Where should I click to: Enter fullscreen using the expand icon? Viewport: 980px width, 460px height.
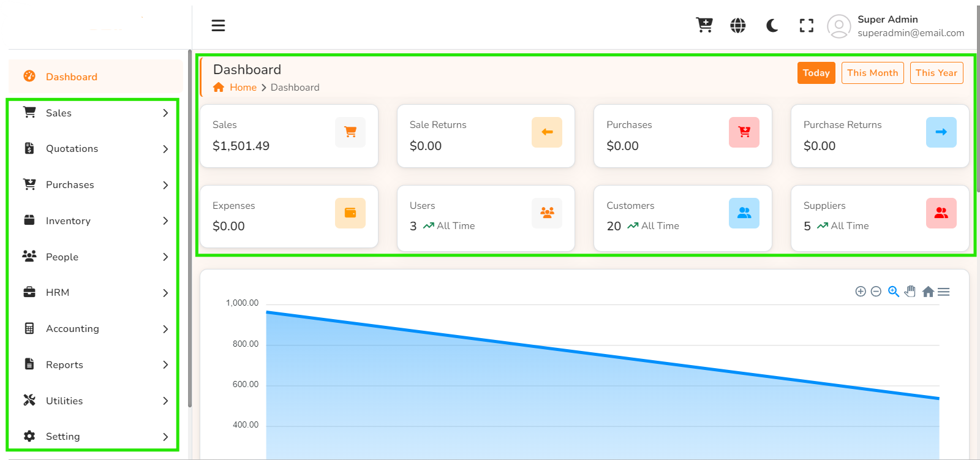pos(807,25)
